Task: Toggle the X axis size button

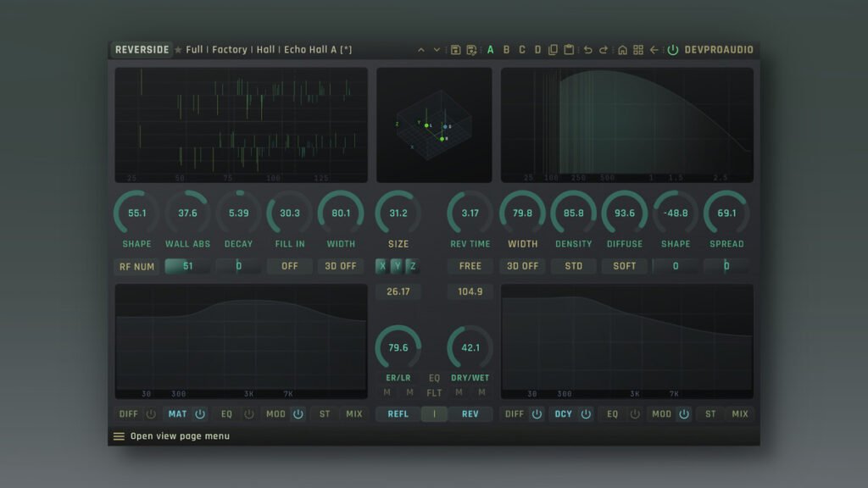Action: [382, 266]
